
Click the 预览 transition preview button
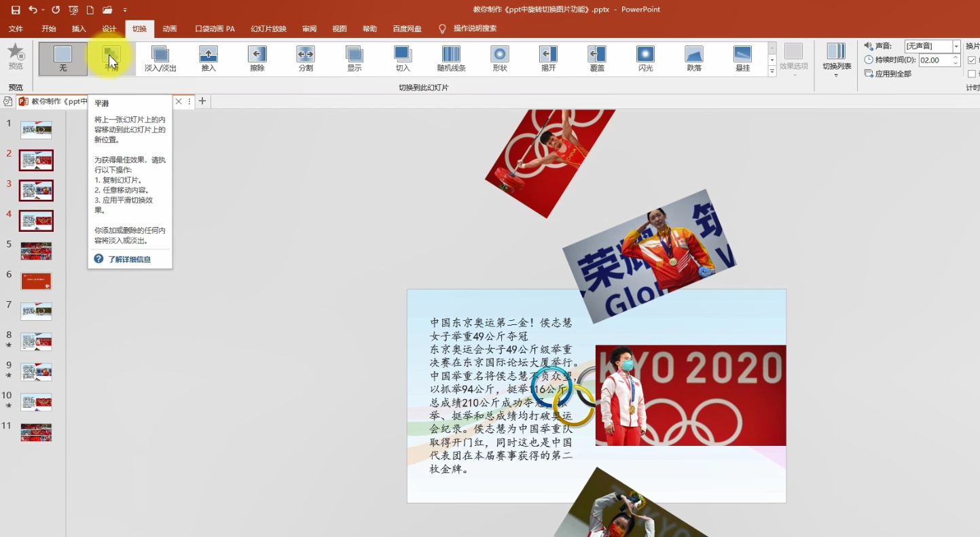click(16, 57)
